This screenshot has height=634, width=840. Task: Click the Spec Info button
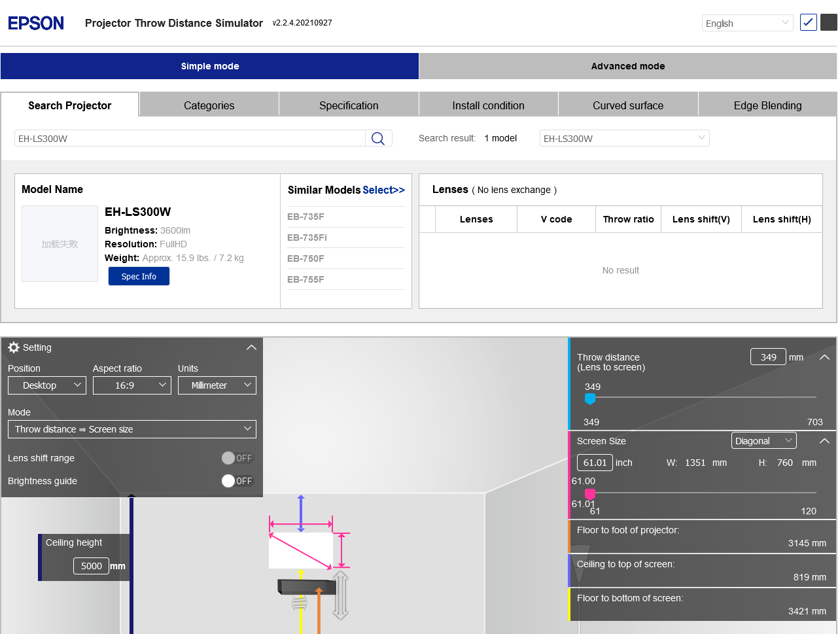[139, 276]
